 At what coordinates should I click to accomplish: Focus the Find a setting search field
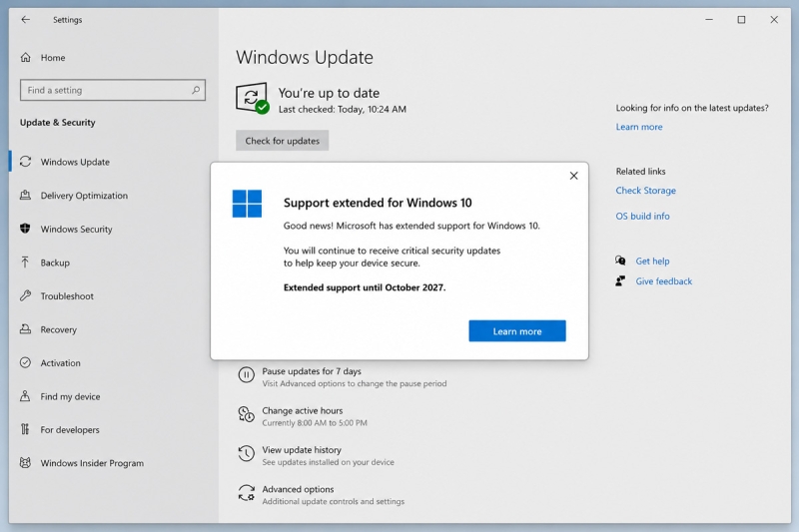(113, 90)
